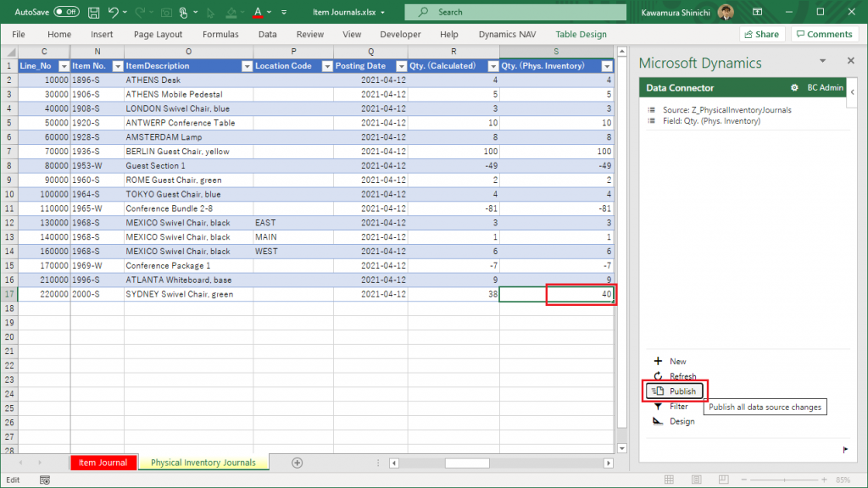Open the Item No. column filter dropdown
This screenshot has width=868, height=488.
click(117, 66)
